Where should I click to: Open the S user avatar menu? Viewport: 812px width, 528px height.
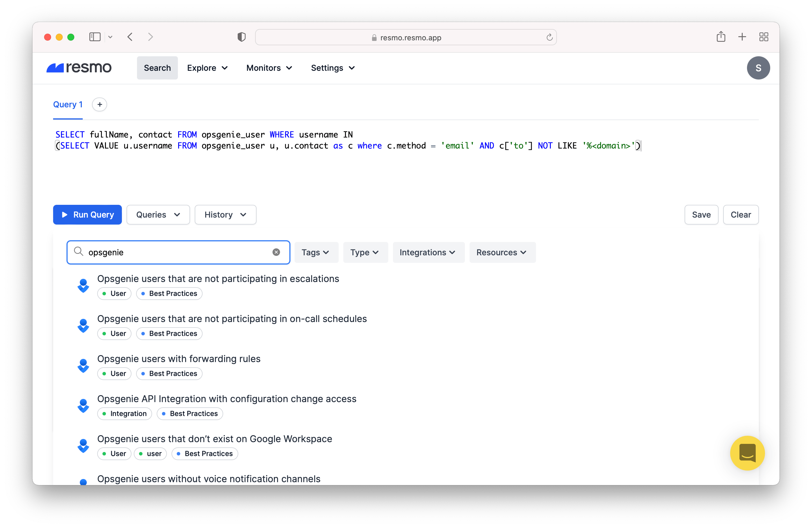(x=758, y=68)
